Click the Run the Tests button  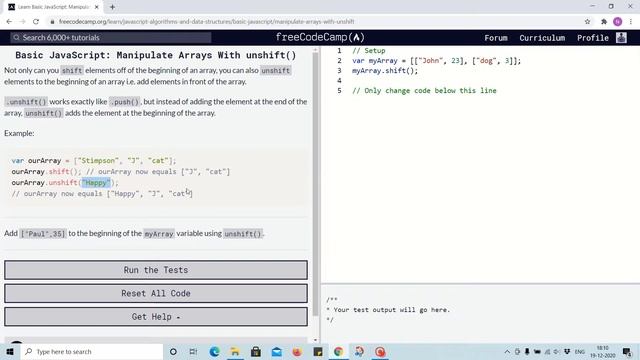click(156, 270)
